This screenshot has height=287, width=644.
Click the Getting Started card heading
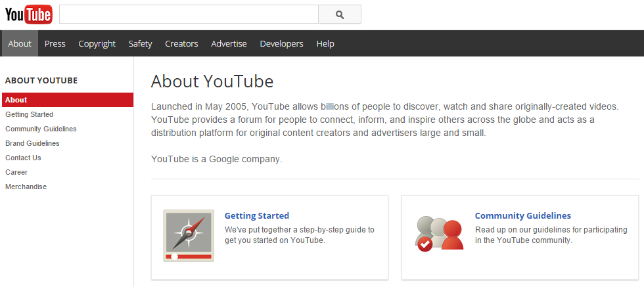coord(257,215)
